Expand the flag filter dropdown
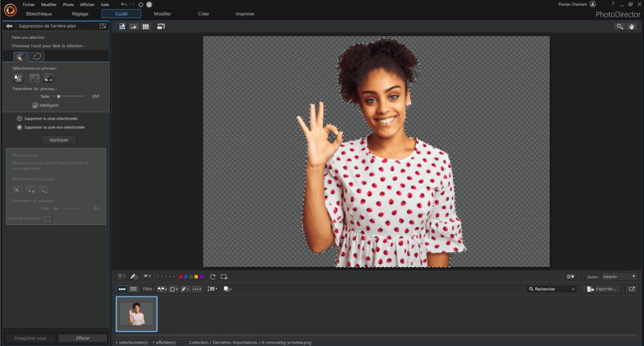Viewport: 644px width, 346px height. pos(162,289)
